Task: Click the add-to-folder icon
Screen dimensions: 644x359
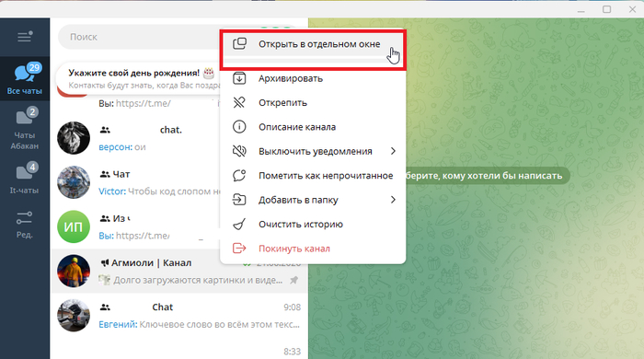Action: click(x=239, y=200)
